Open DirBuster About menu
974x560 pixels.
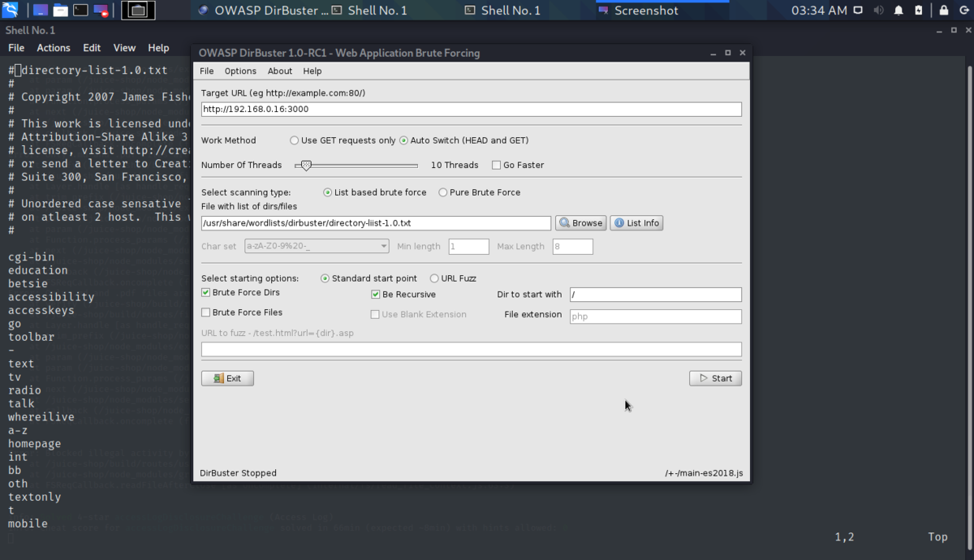click(280, 71)
